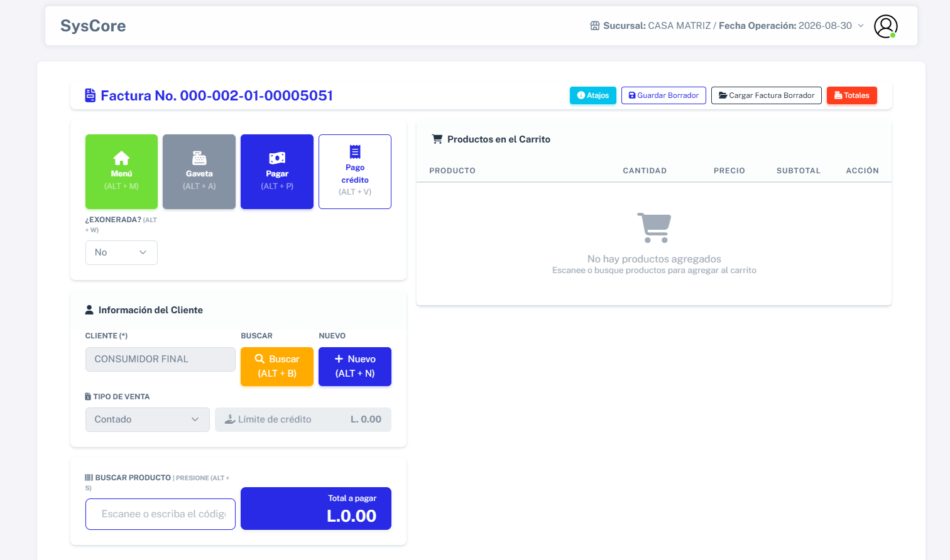Viewport: 950px width, 560px height.
Task: Click the Cliente field showing CONSUMIDOR FINAL
Action: [x=160, y=359]
